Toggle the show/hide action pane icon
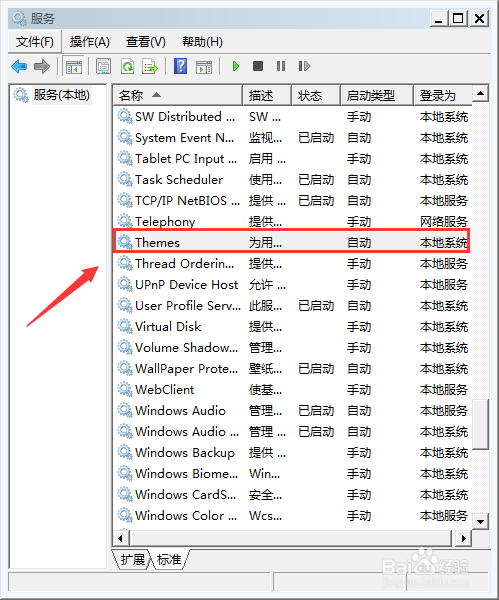This screenshot has width=499, height=600. coord(204,67)
